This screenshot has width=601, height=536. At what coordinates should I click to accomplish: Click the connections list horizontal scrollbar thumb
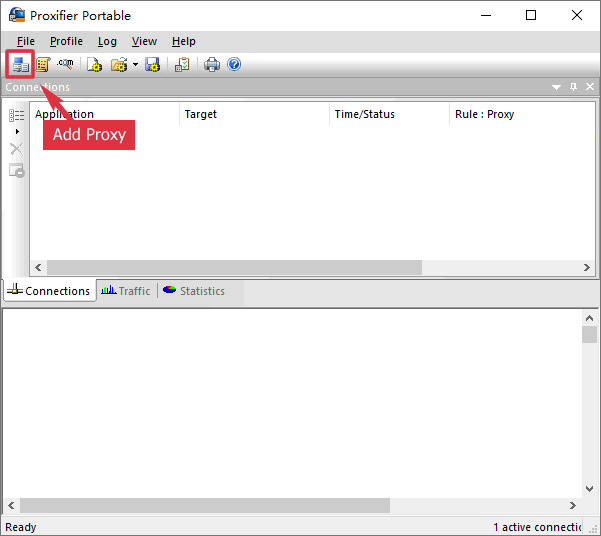234,267
